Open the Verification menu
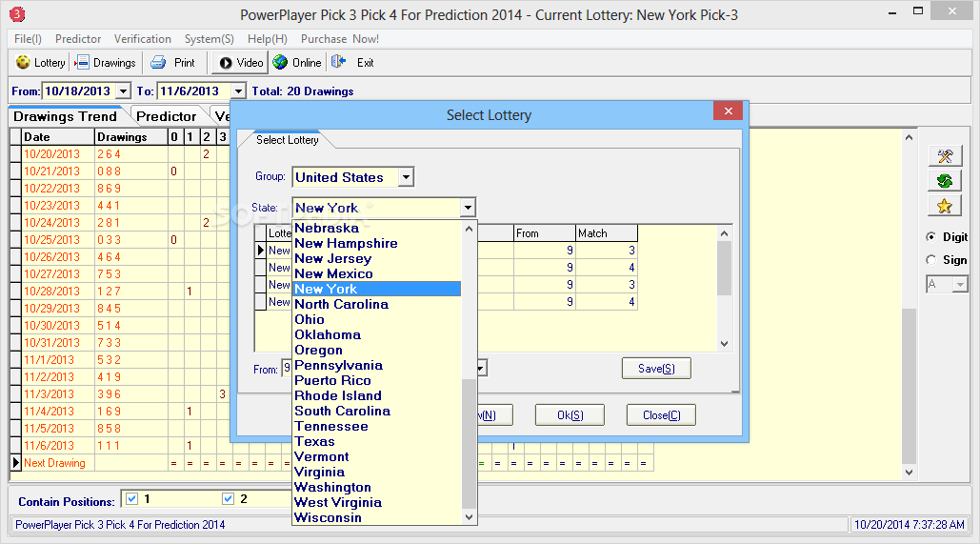980x544 pixels. pos(143,39)
